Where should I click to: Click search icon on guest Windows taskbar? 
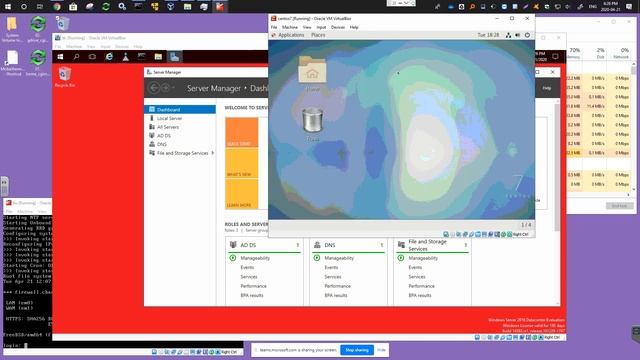point(76,57)
